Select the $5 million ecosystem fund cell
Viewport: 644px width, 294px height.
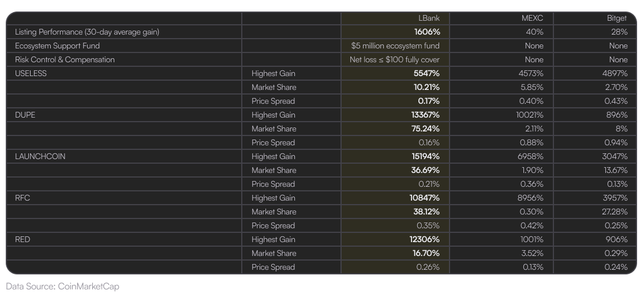pyautogui.click(x=395, y=46)
